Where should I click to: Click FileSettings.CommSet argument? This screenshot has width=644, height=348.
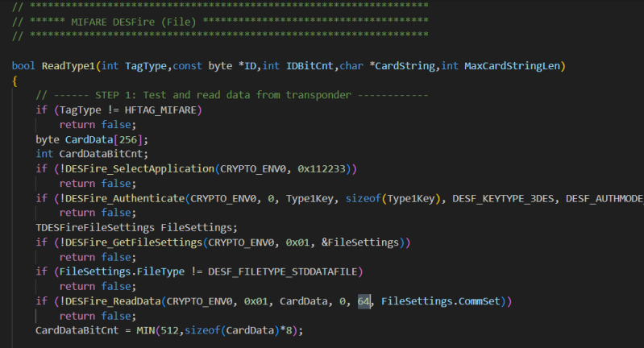(441, 301)
